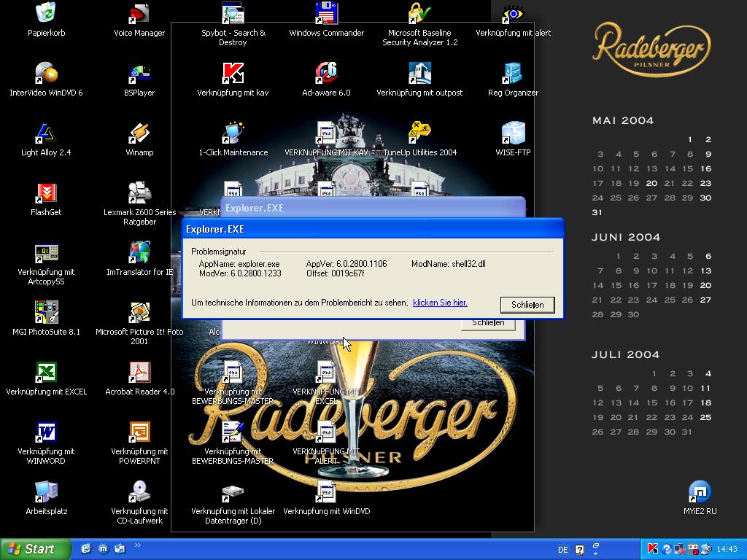
Task: Open Microsoft Baseline Security Analyzer 1.2
Action: [419, 13]
